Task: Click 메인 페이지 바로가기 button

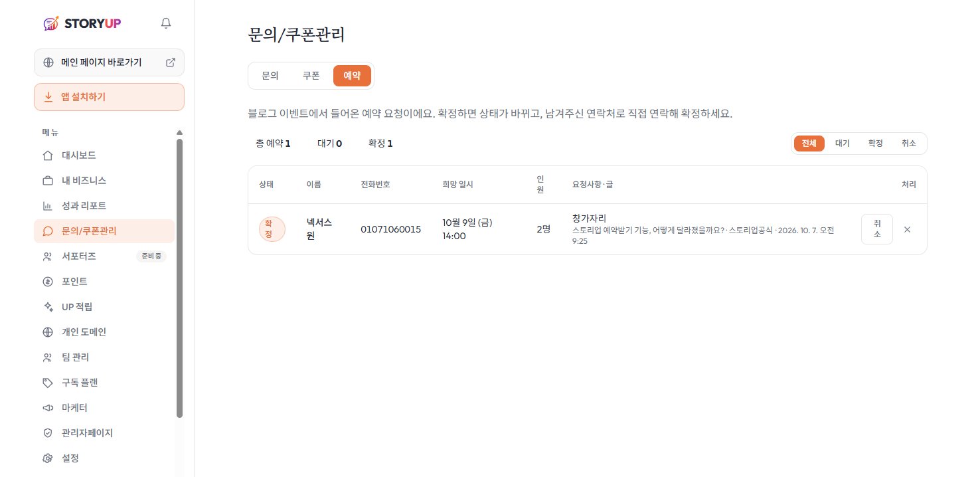Action: [x=109, y=62]
